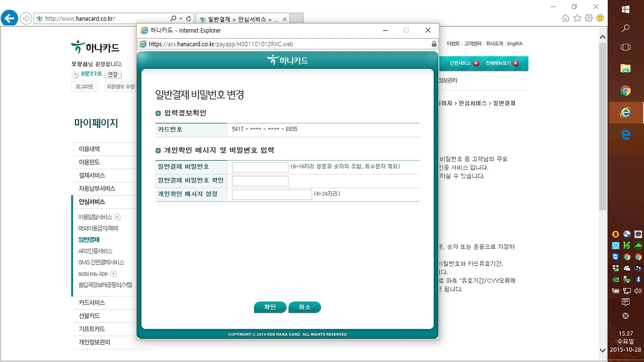Open SMS 간편결제서비스 submenu link
Viewport: 644px width, 362px height.
[101, 262]
